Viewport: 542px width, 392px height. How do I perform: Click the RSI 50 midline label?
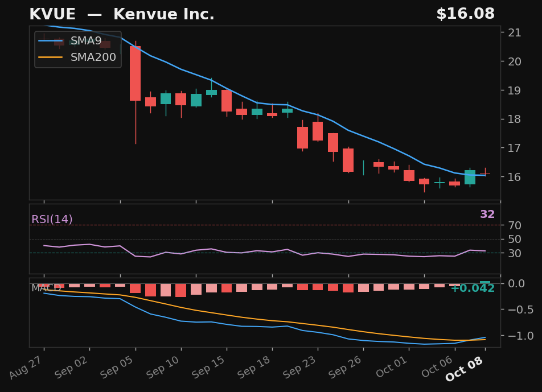(514, 239)
